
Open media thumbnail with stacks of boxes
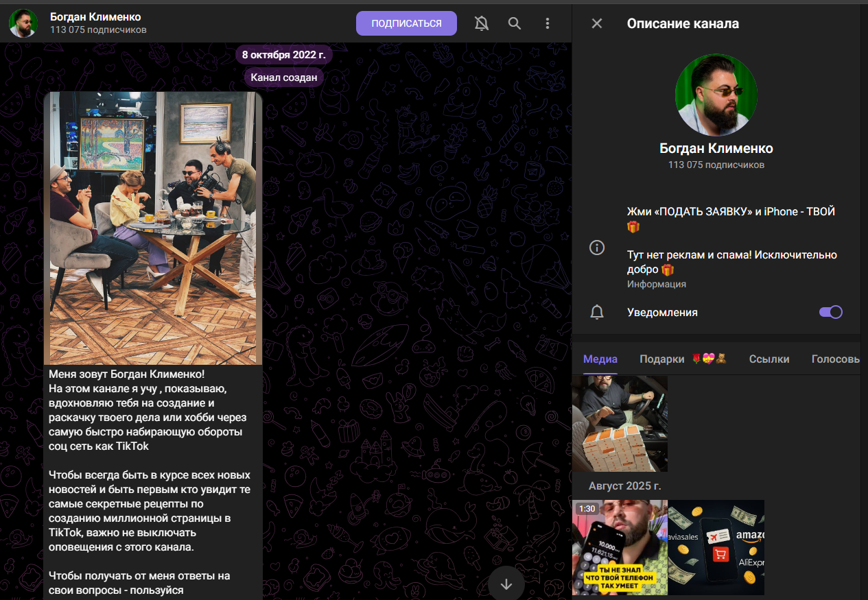620,423
